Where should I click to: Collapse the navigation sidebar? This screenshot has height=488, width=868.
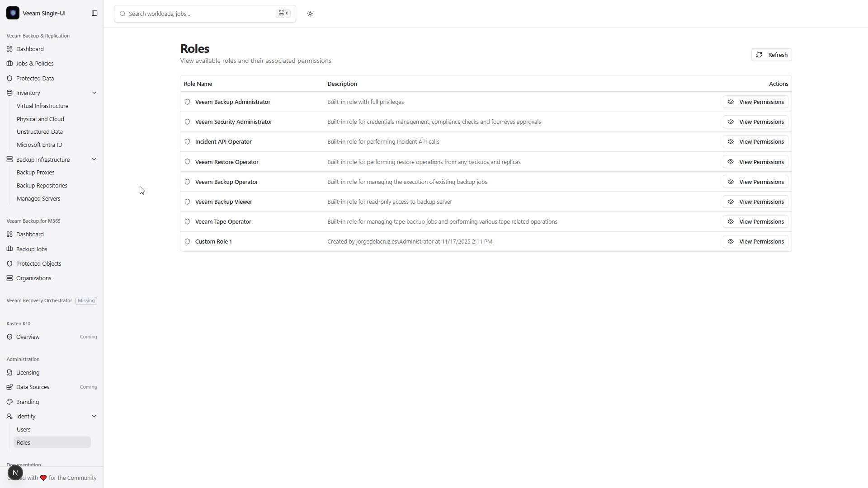(94, 13)
